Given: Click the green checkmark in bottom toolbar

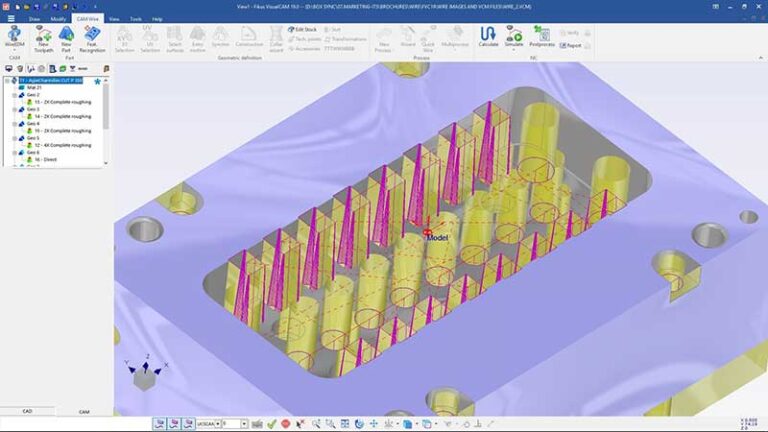Looking at the screenshot, I should click(271, 424).
